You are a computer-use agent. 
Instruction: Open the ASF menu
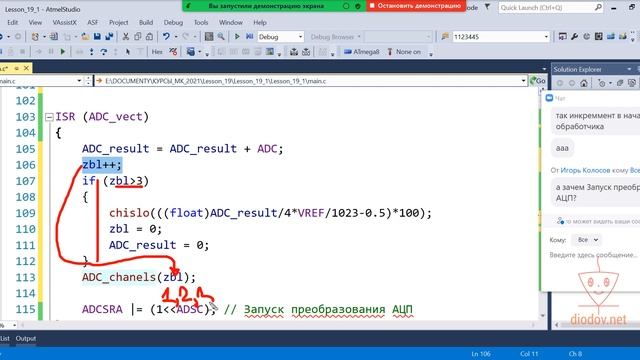coord(93,22)
